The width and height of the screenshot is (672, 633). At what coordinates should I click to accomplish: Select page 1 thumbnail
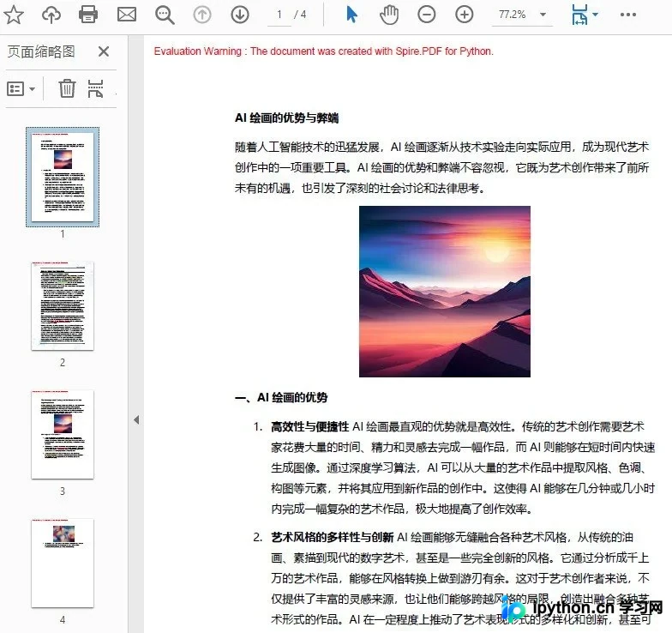click(63, 177)
